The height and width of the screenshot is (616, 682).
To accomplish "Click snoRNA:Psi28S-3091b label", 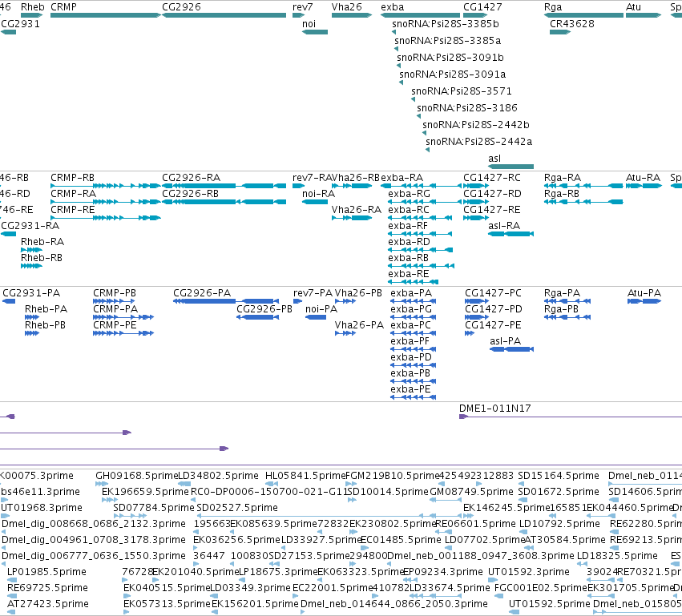I will (450, 58).
